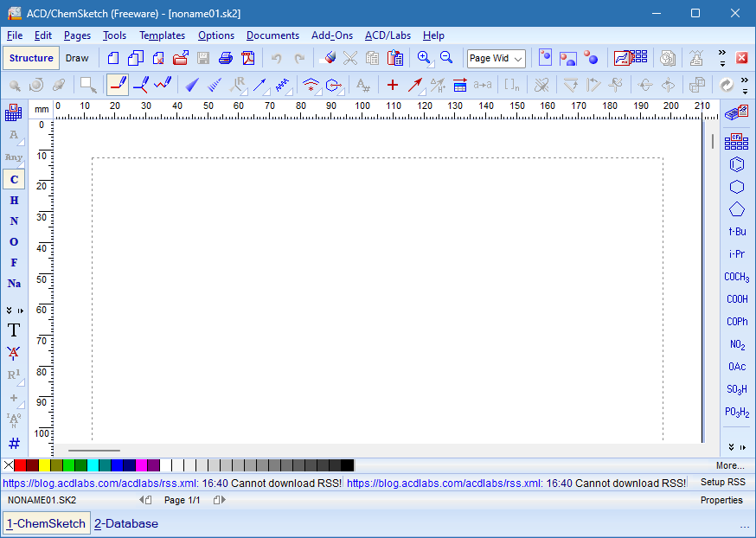Select the Cyclohexane ring template

tap(737, 187)
